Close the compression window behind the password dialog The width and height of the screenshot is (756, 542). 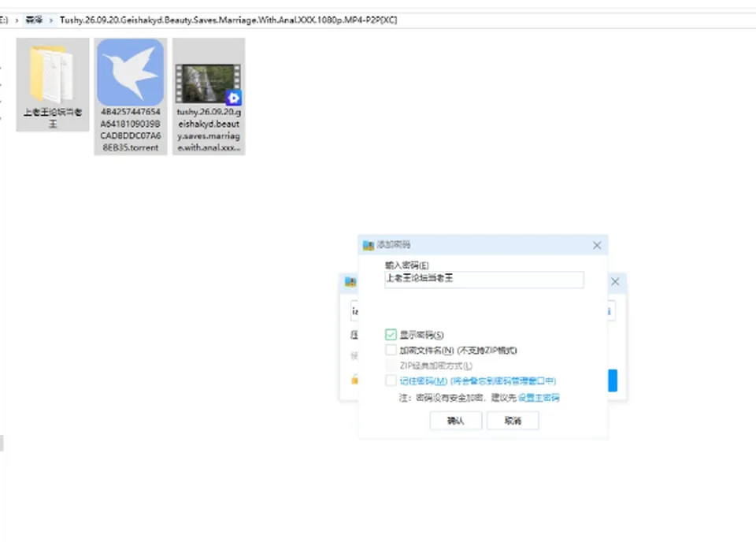615,281
